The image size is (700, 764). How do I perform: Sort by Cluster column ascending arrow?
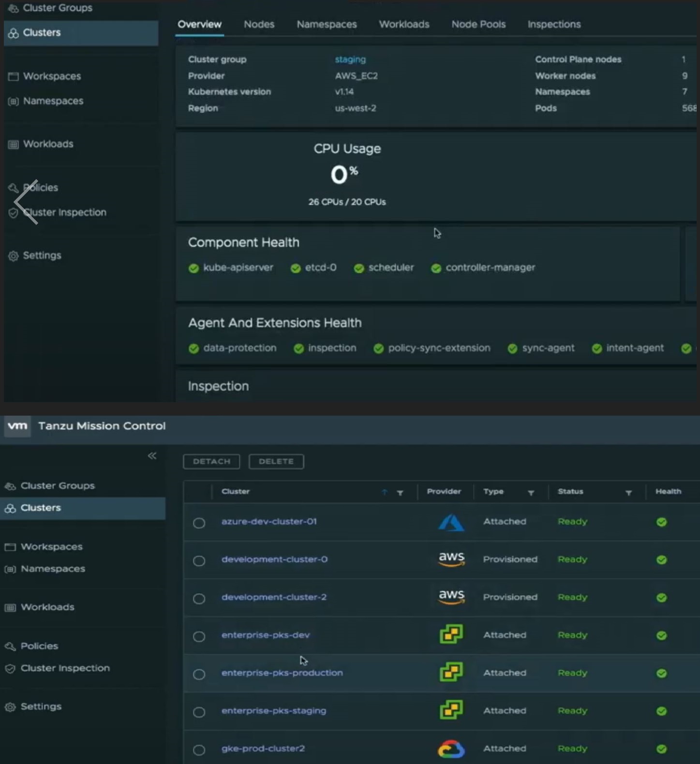click(385, 492)
